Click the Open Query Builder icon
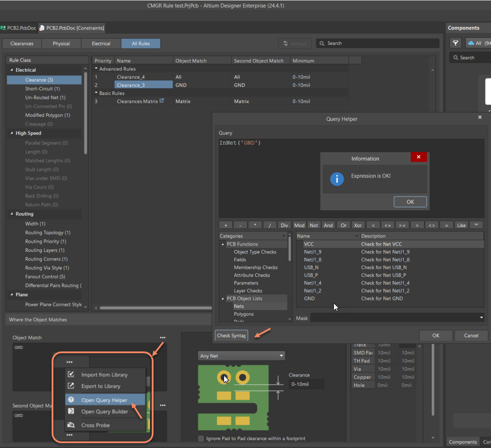491x448 pixels. 71,411
